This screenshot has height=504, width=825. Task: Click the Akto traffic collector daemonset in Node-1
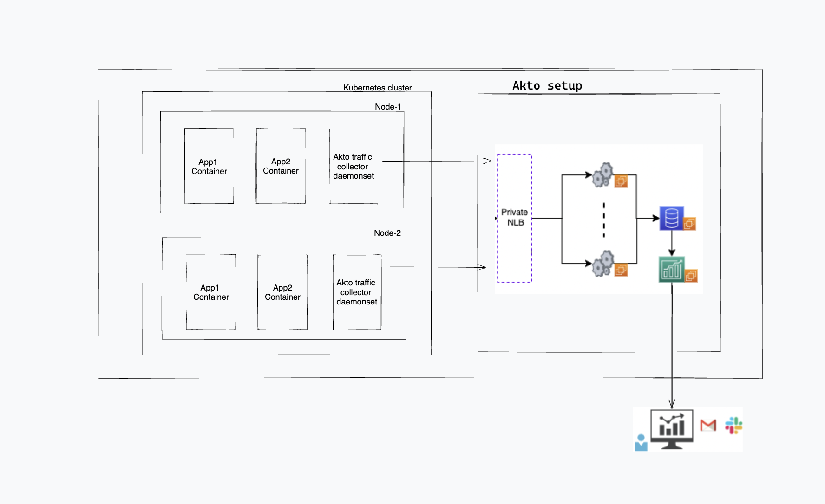click(x=353, y=167)
